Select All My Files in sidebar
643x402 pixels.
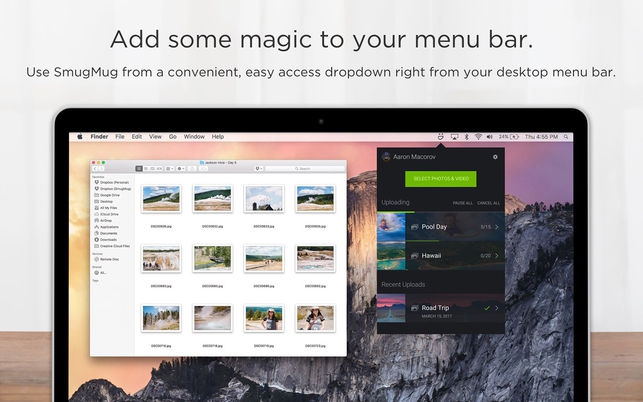tap(106, 208)
